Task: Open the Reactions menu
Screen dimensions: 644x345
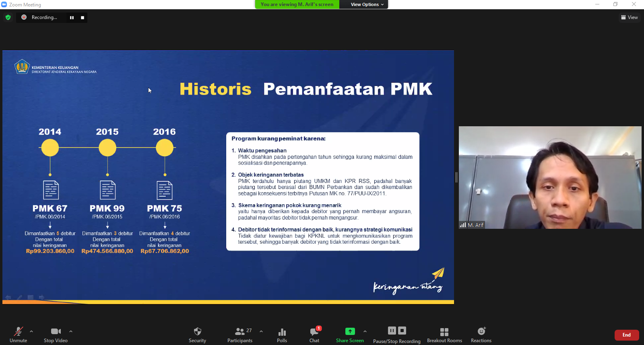Action: [481, 334]
